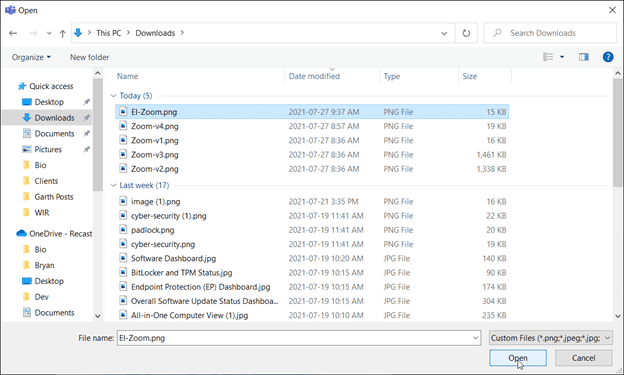This screenshot has width=624, height=375.
Task: Select All-in-One Computer View (1).jpg
Action: [x=189, y=316]
